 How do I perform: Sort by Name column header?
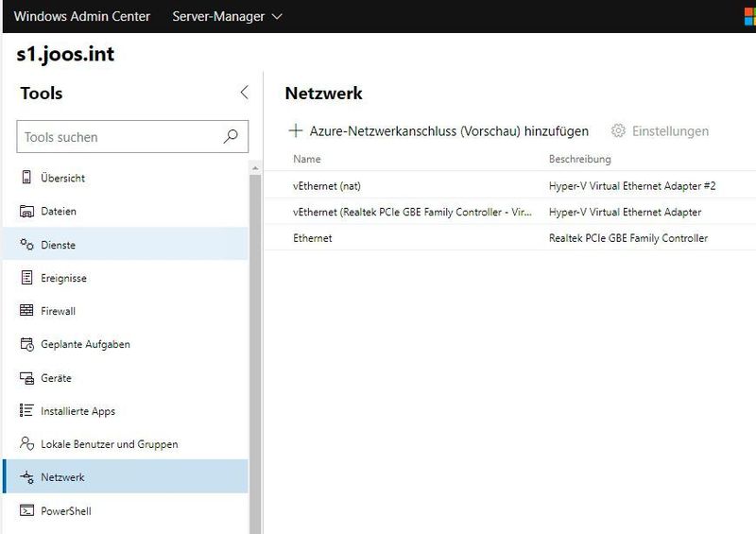[306, 159]
